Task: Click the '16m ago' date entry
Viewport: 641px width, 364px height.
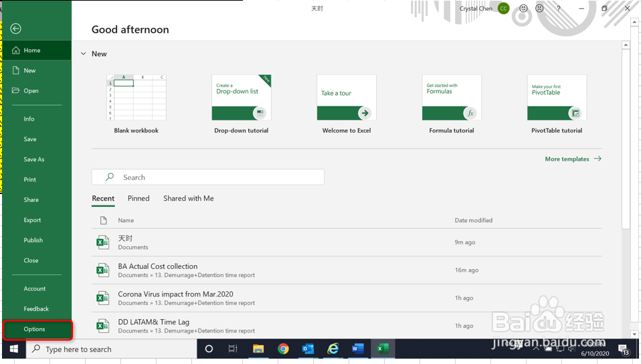Action: [x=466, y=270]
